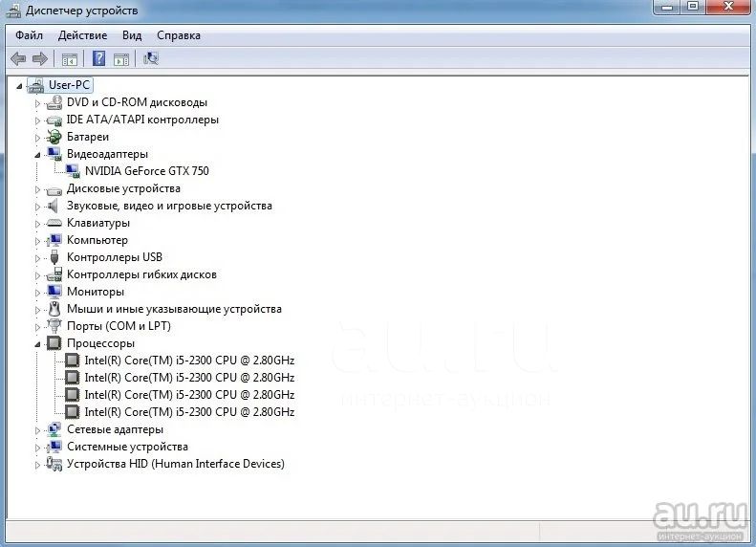Click the Дисковые устройства drive icon
This screenshot has height=547, width=756.
point(54,190)
